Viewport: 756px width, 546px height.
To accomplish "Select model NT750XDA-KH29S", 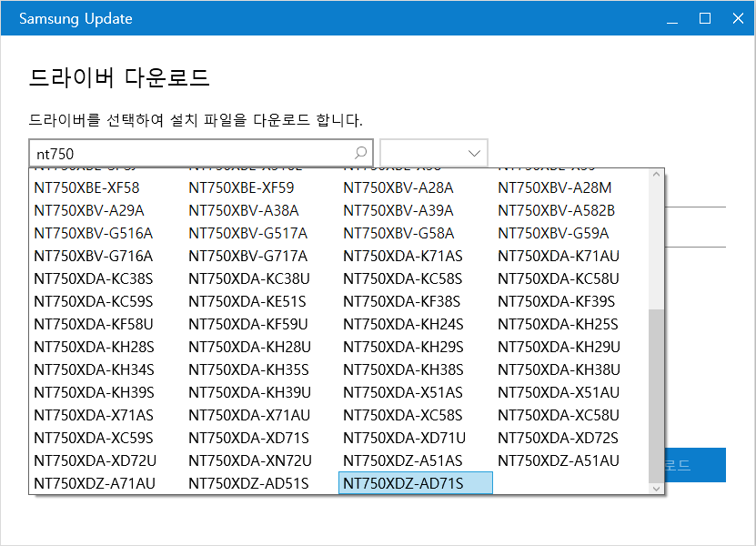I will click(404, 347).
